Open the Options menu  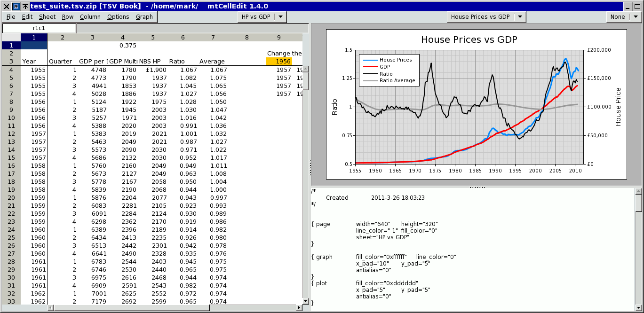point(118,17)
